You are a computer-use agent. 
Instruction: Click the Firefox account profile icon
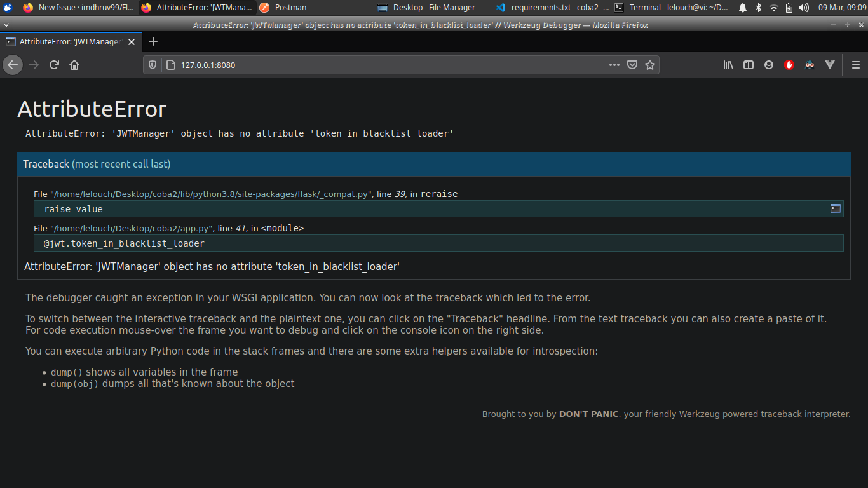coord(769,64)
